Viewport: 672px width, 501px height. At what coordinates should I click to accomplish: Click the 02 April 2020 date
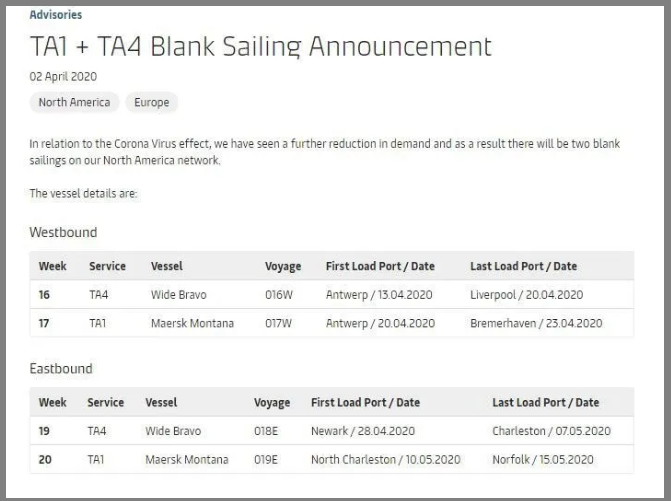pyautogui.click(x=63, y=76)
